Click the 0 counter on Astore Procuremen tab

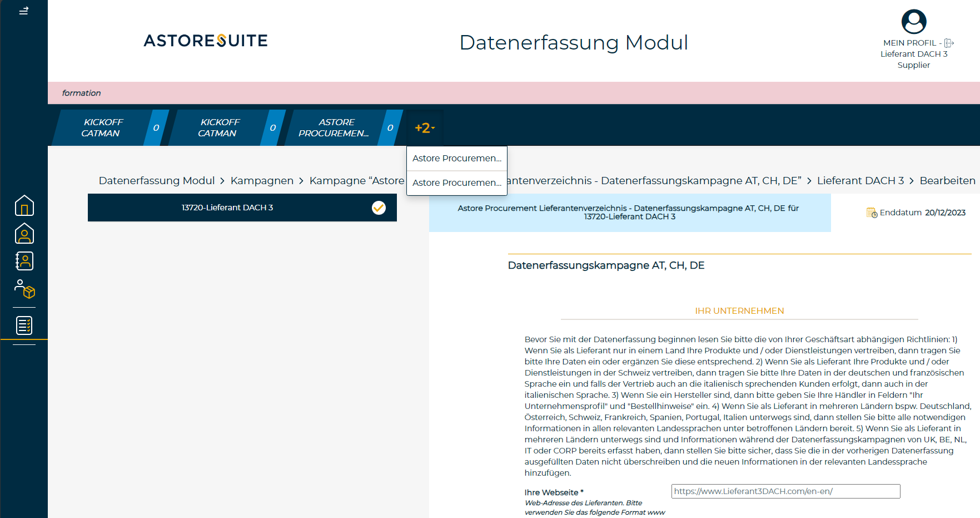click(390, 128)
